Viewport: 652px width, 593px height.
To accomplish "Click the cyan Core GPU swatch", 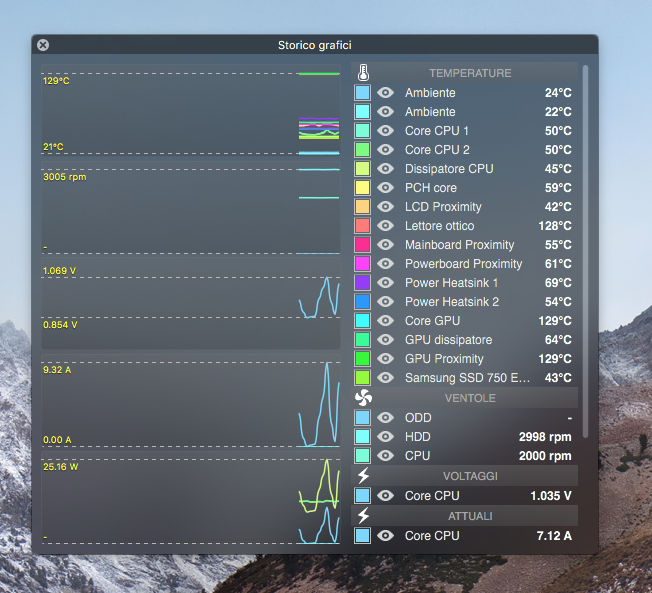I will click(x=363, y=321).
